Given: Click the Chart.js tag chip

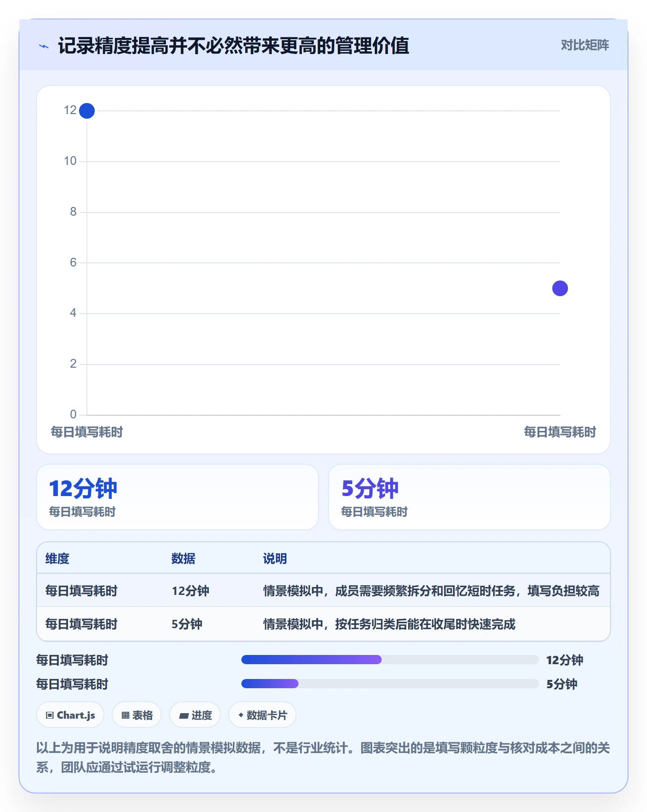Looking at the screenshot, I should coord(70,715).
